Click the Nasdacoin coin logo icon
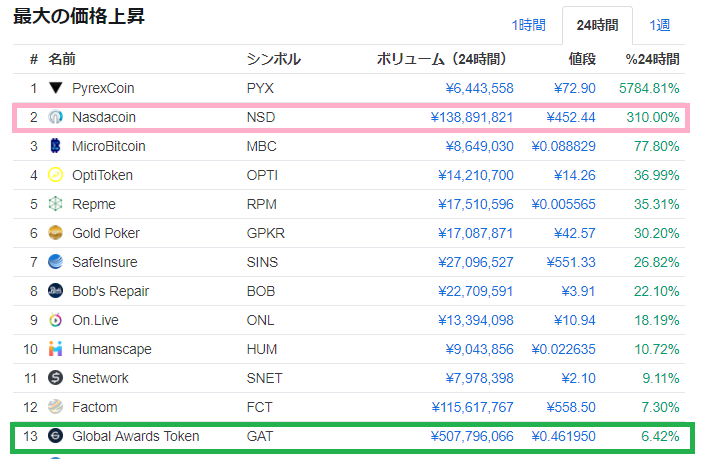The height and width of the screenshot is (459, 708). pos(56,117)
